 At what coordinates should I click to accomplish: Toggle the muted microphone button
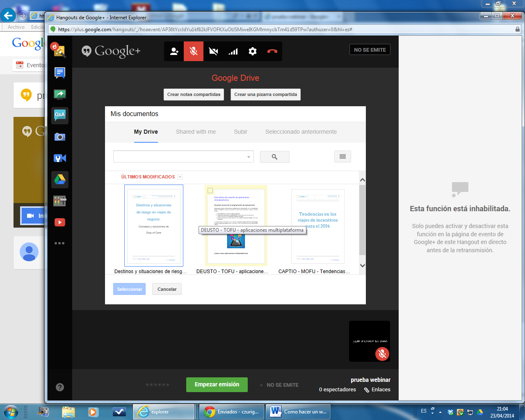point(194,51)
